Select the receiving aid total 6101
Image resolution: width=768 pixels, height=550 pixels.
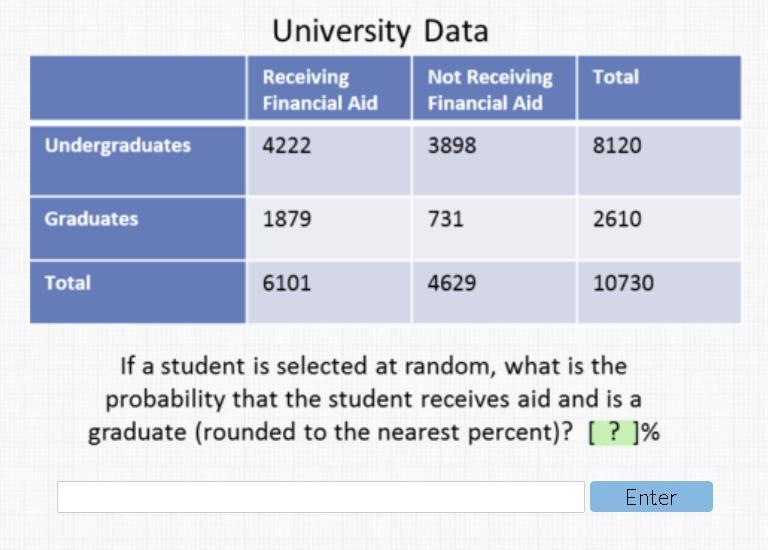[x=287, y=283]
